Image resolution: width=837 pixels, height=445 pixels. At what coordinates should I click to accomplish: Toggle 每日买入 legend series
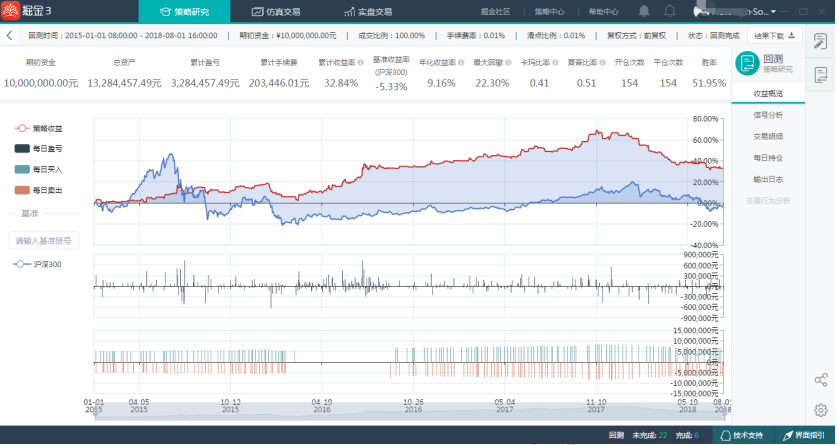click(38, 169)
